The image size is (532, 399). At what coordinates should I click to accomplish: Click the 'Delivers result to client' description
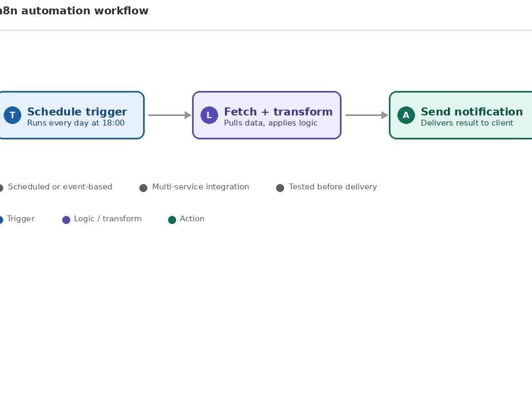tap(467, 123)
